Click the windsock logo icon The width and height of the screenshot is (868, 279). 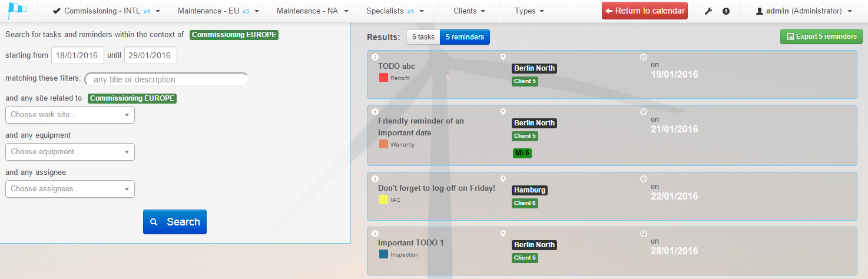(18, 11)
